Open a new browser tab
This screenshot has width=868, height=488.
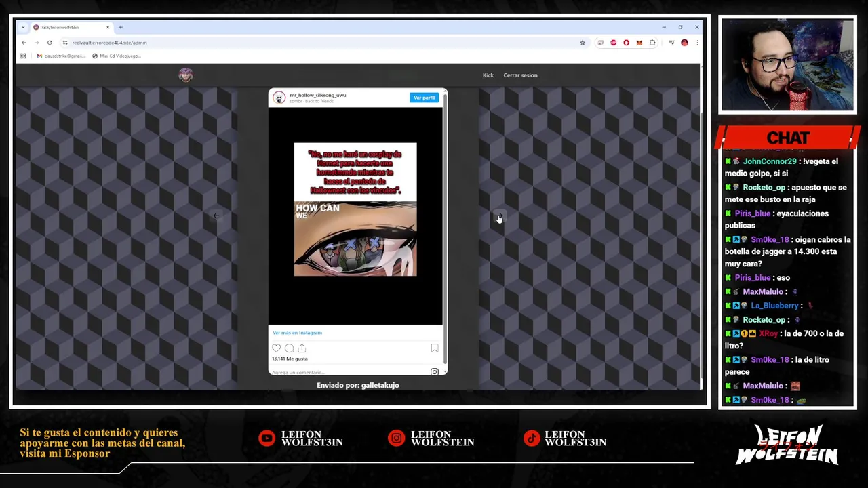(121, 27)
